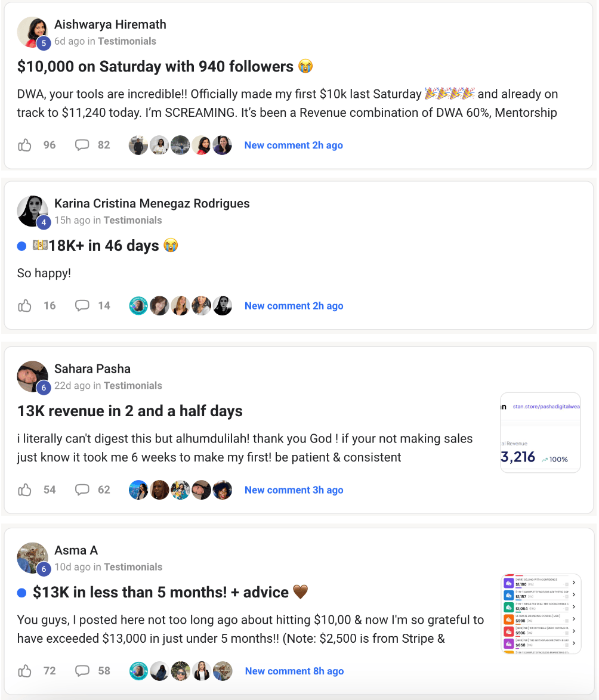Open Asma A's profile avatar
This screenshot has width=599, height=700.
pos(32,558)
